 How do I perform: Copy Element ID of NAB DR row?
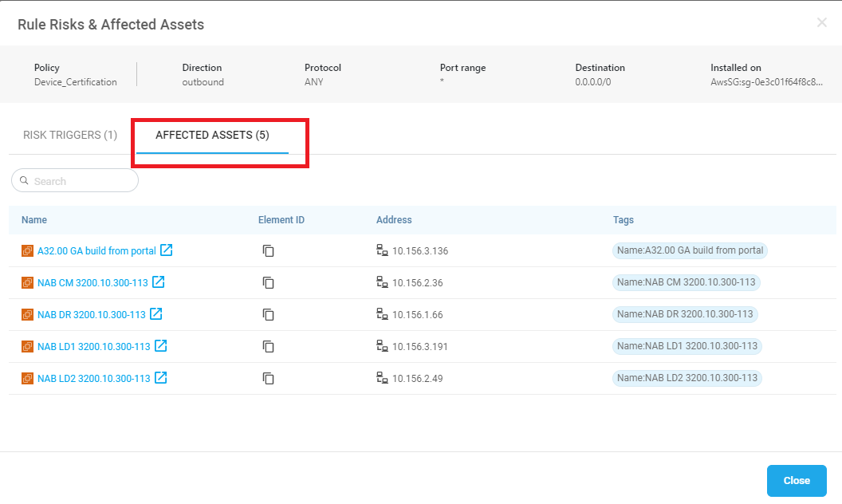click(268, 314)
